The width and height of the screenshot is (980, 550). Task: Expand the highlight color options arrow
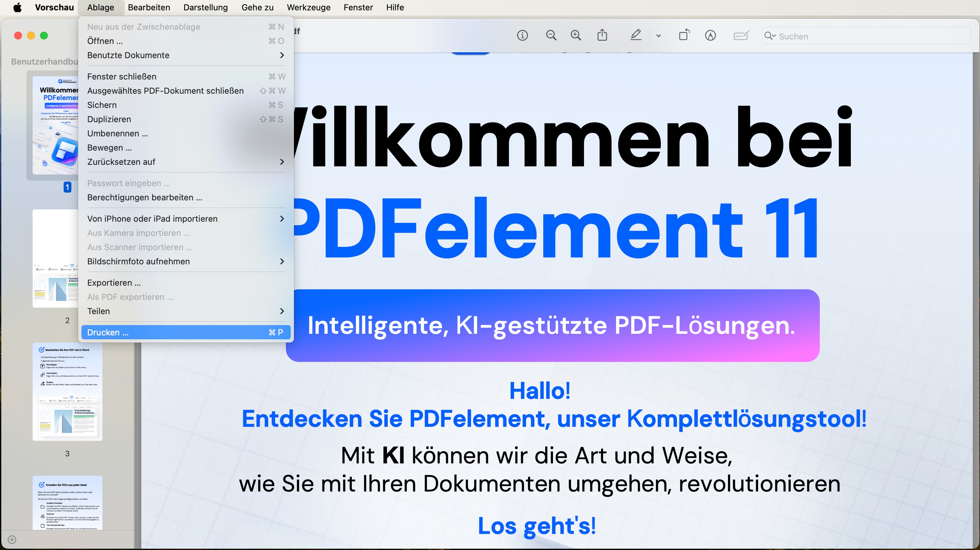(659, 36)
